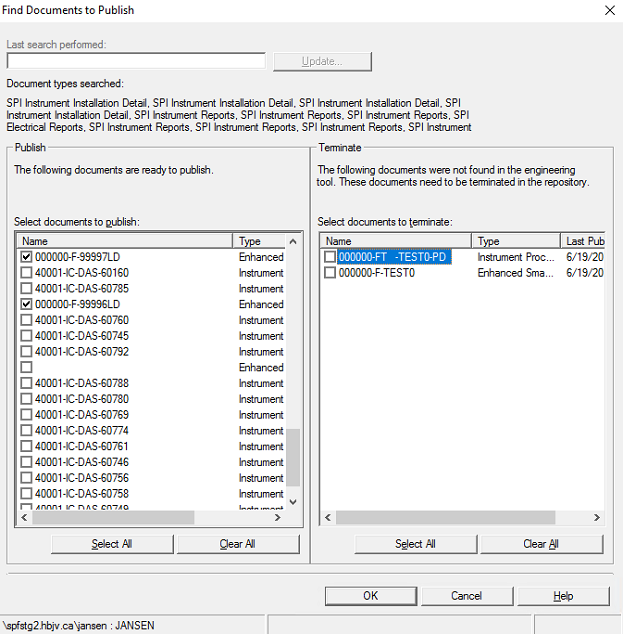This screenshot has width=625, height=635.
Task: Cancel the Find Documents dialog
Action: coord(466,596)
